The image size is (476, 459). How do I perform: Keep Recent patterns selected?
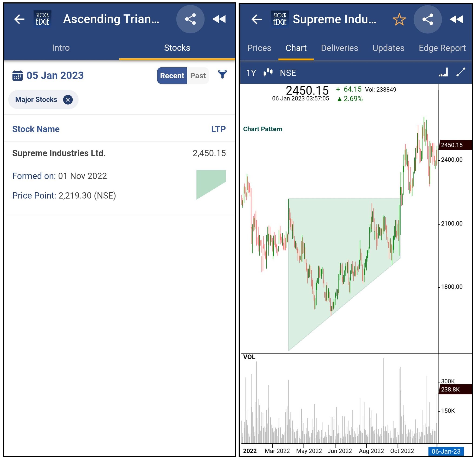(x=172, y=75)
